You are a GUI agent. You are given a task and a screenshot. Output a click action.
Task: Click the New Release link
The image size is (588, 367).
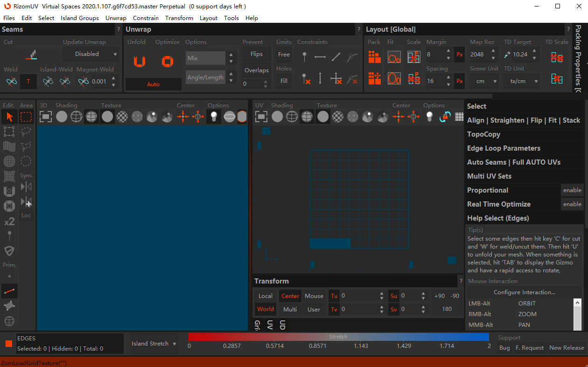(567, 348)
